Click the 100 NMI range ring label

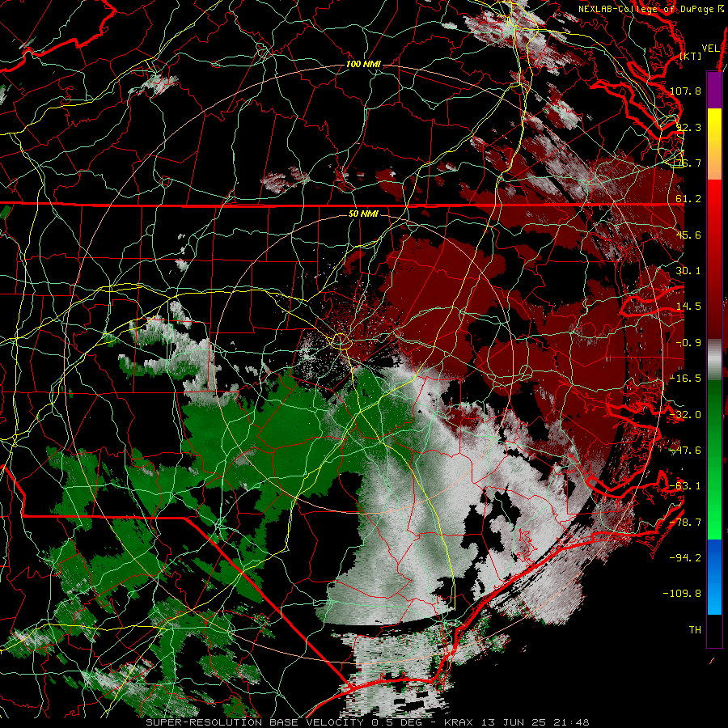363,64
